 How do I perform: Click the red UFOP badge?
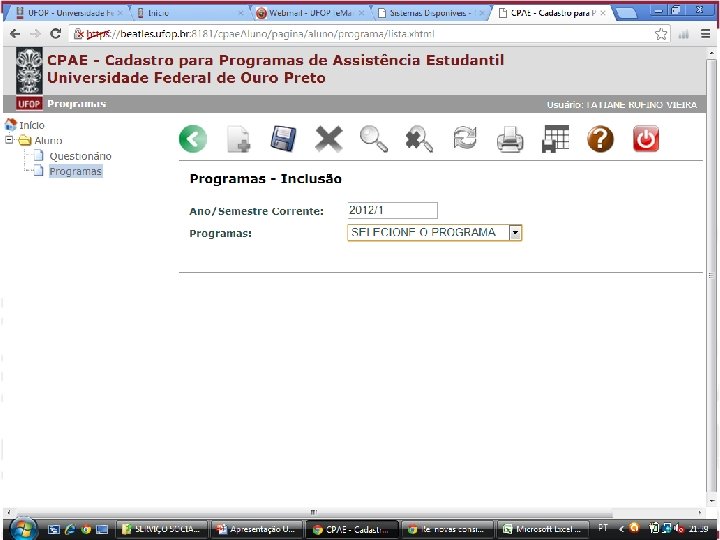pos(29,104)
